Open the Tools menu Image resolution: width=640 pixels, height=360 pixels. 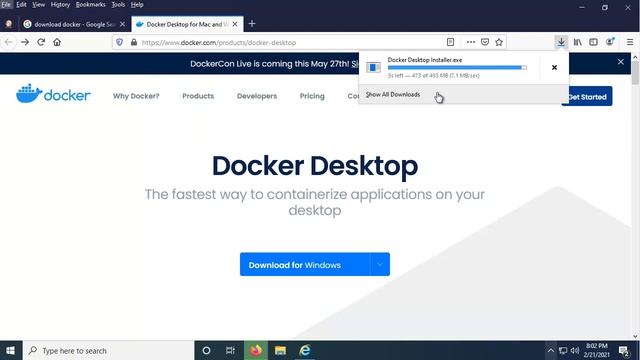pos(118,4)
